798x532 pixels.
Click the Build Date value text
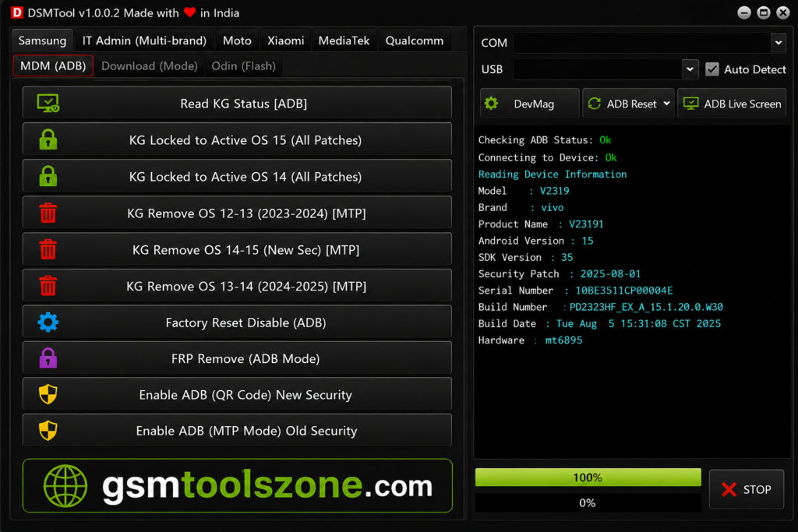638,323
